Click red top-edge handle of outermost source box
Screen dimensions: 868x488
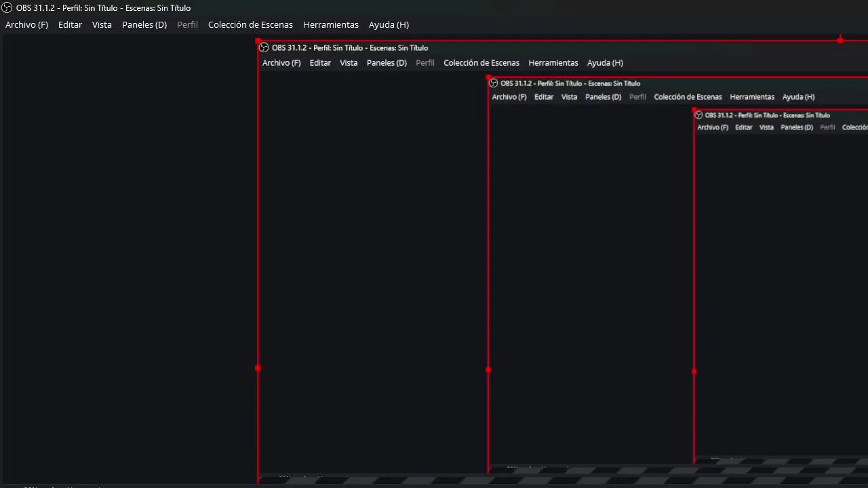click(x=840, y=41)
